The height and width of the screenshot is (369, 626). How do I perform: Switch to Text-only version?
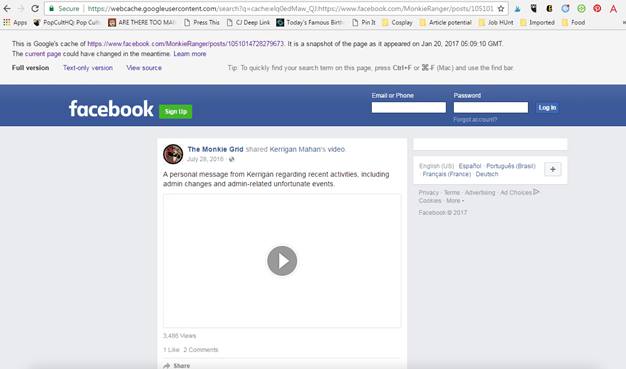(88, 68)
